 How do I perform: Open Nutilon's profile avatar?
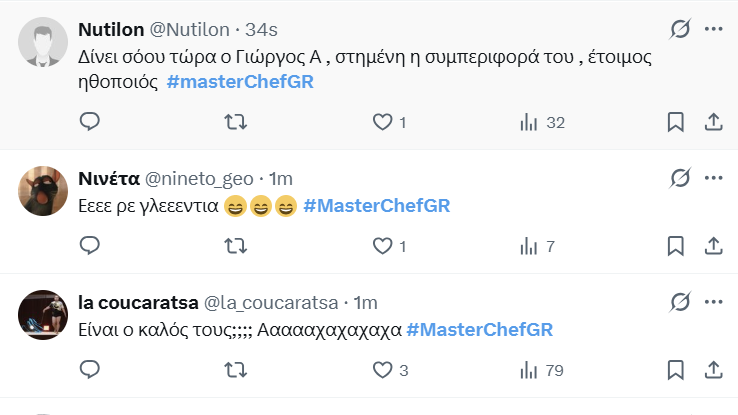(x=41, y=46)
